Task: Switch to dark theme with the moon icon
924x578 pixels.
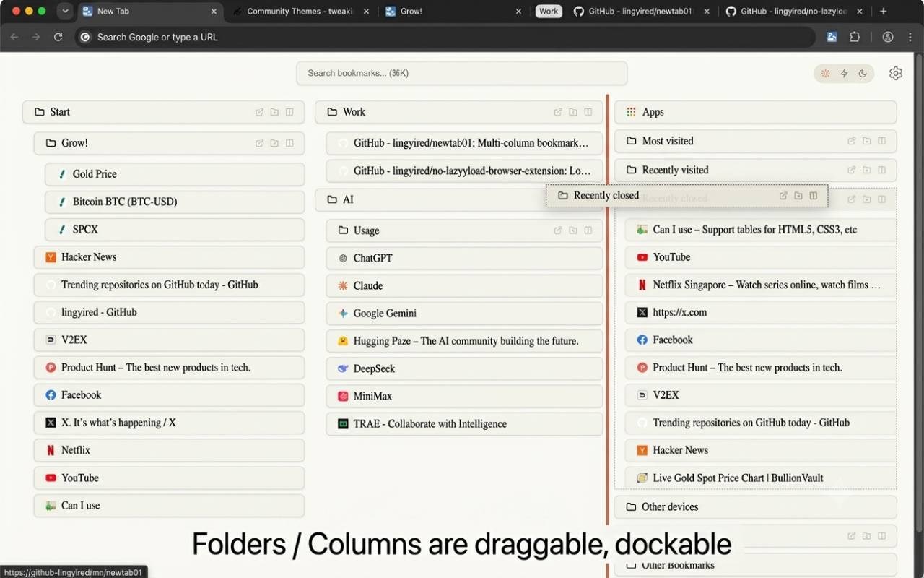Action: [x=863, y=73]
